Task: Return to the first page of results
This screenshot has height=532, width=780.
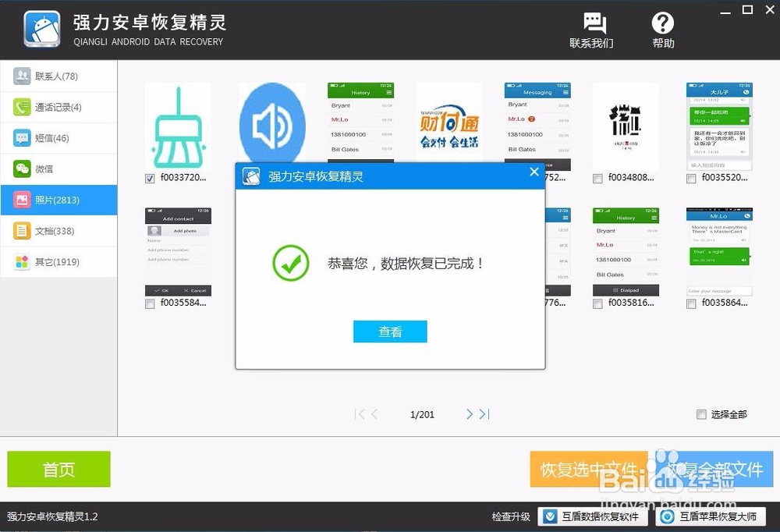Action: (360, 414)
